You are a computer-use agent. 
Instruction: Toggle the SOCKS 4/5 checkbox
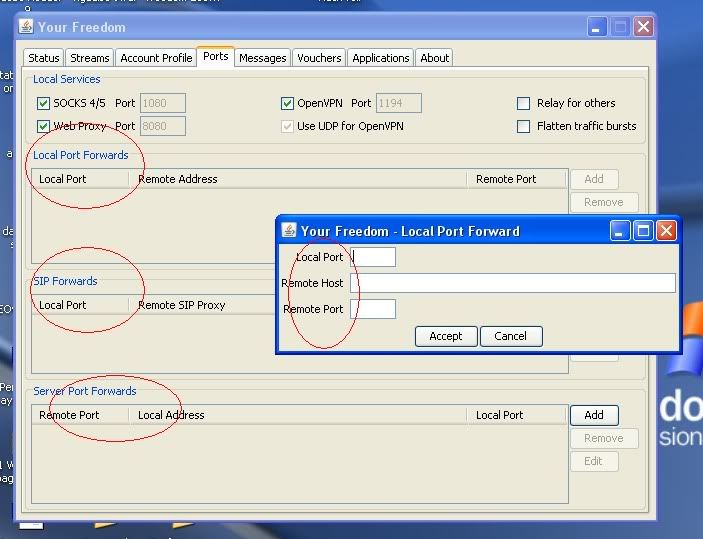43,104
